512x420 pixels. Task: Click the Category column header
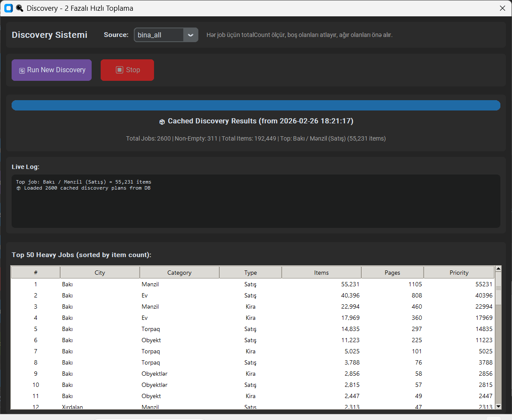179,273
